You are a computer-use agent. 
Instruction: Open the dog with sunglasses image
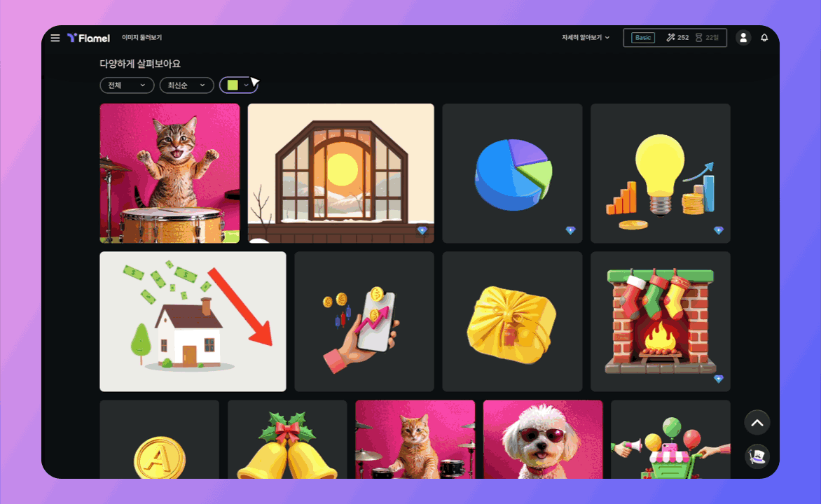tap(543, 439)
